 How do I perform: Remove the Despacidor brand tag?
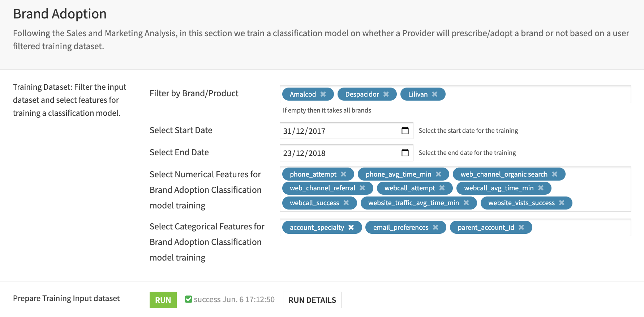point(386,94)
